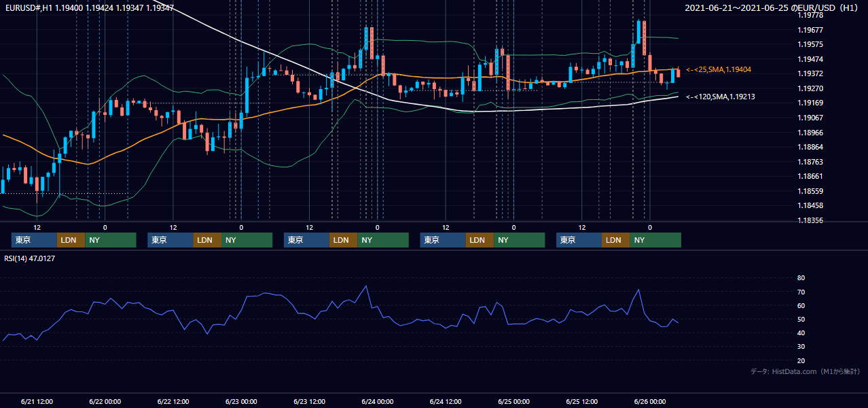The image size is (868, 408).
Task: Click RSI scale value 80
Action: pyautogui.click(x=801, y=278)
